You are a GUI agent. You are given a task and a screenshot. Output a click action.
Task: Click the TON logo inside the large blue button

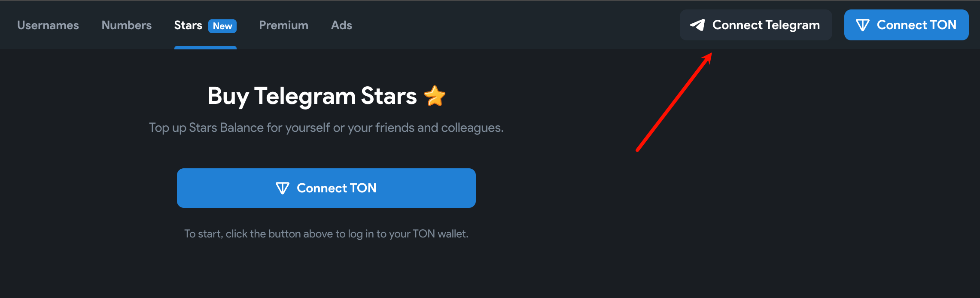[282, 188]
